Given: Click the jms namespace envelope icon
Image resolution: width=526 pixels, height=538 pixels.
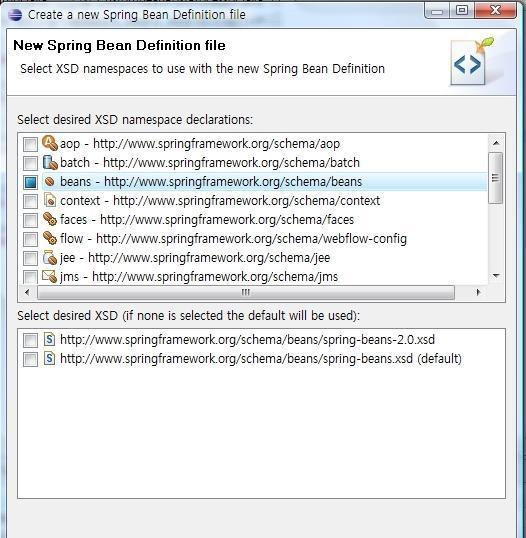Looking at the screenshot, I should 49,276.
